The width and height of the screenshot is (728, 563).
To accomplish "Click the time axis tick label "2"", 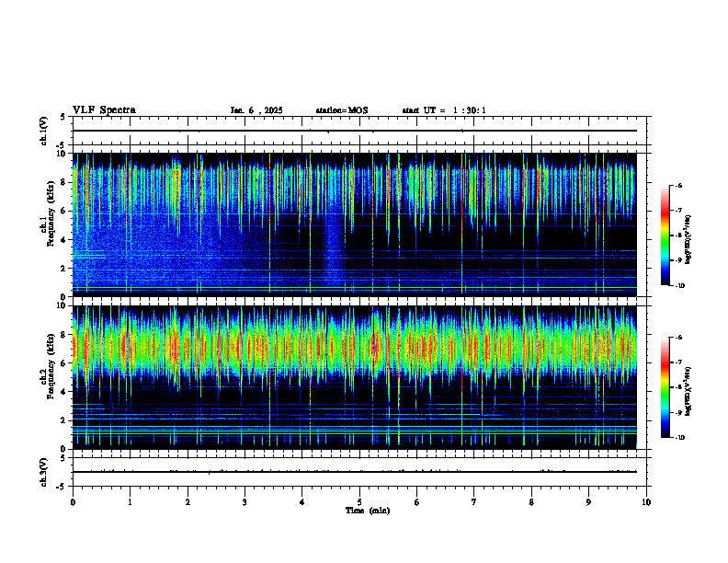I will [188, 502].
